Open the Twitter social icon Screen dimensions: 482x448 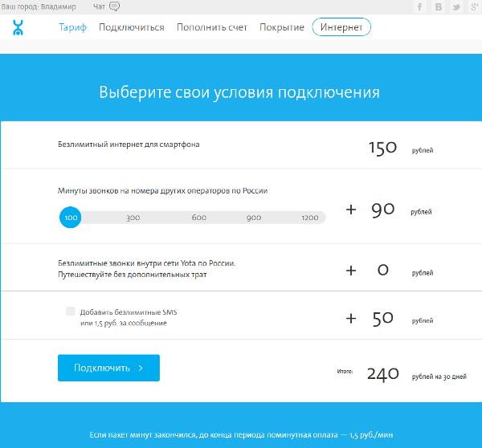point(456,6)
